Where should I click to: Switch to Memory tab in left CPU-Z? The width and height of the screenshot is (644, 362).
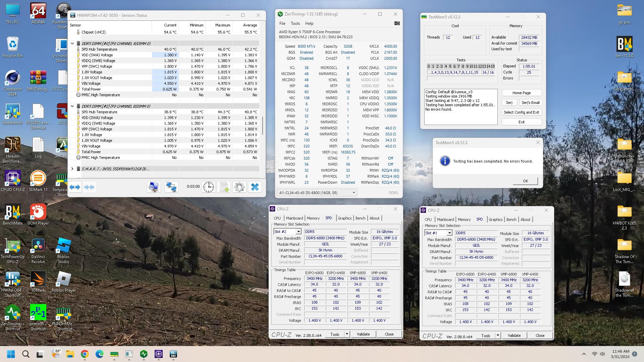point(313,218)
